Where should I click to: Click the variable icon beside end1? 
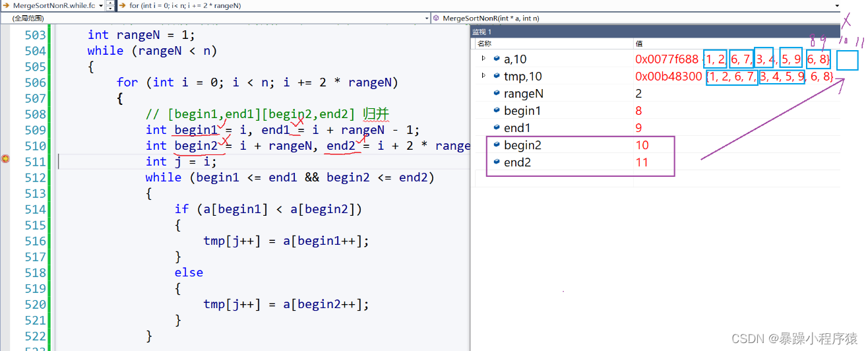click(497, 128)
